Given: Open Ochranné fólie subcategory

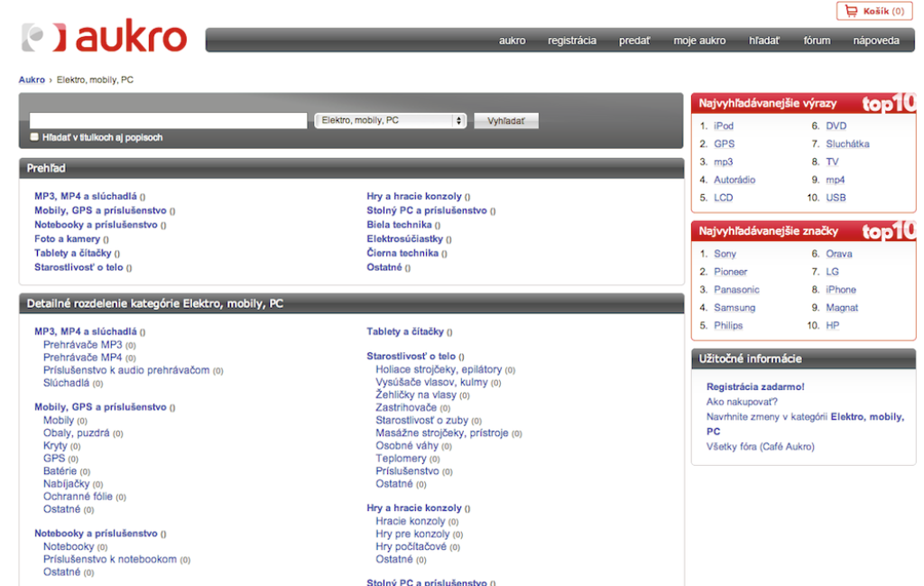Looking at the screenshot, I should coord(78,497).
